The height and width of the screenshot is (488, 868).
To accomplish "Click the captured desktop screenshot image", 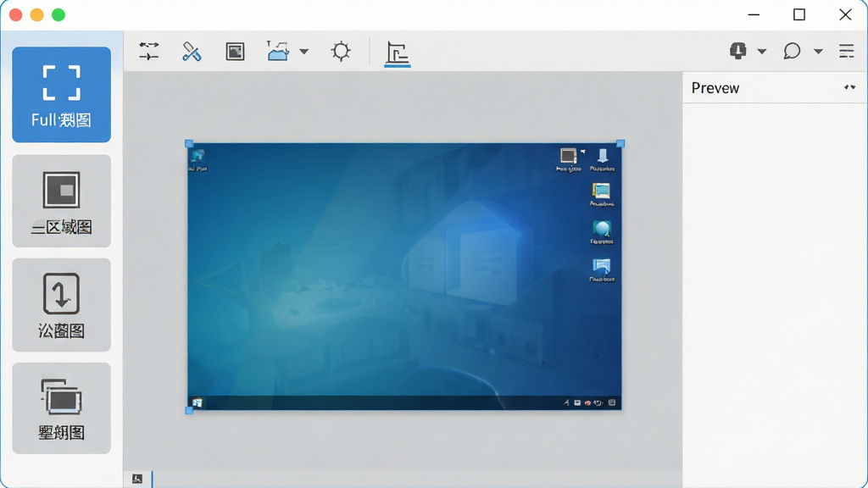I will (404, 277).
